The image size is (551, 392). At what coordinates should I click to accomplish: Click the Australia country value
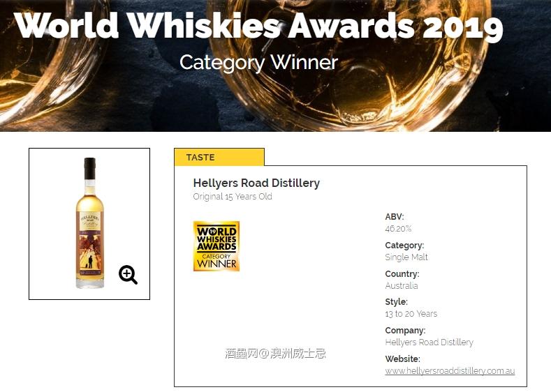[402, 285]
